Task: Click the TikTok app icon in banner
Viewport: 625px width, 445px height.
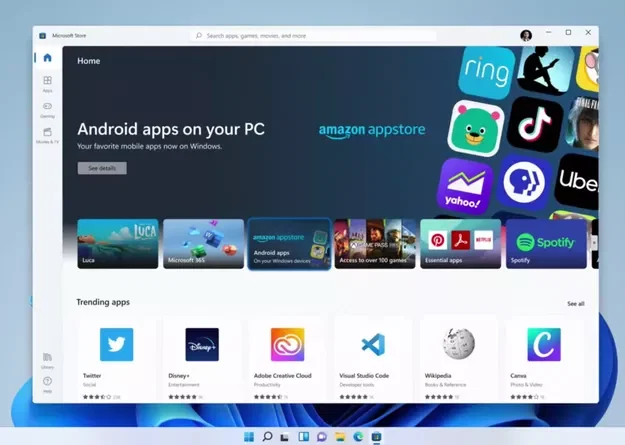Action: click(x=535, y=124)
